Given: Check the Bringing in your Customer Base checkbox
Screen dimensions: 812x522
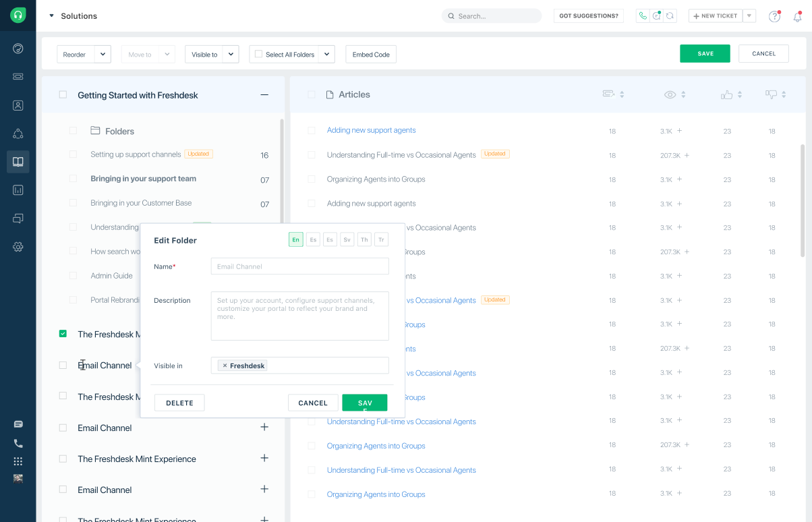Looking at the screenshot, I should click(73, 203).
